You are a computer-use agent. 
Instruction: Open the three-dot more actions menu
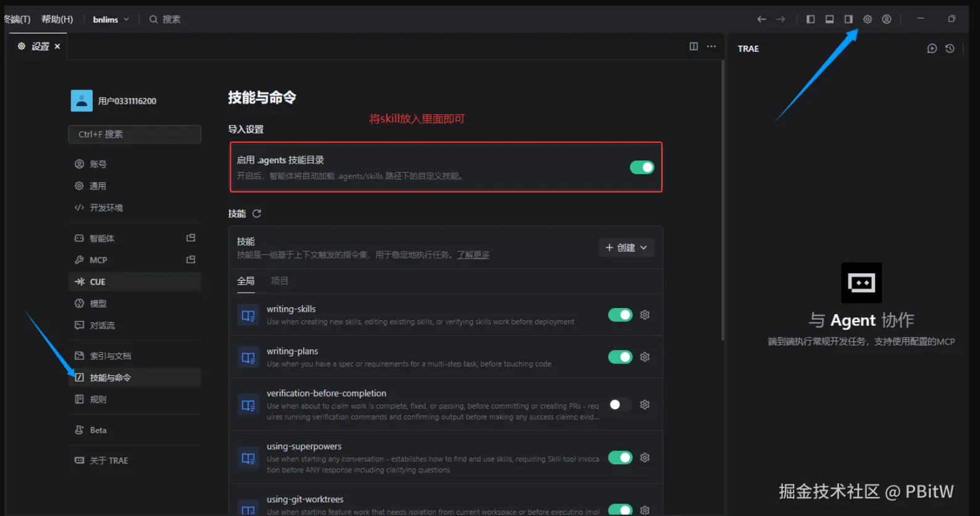pos(711,46)
